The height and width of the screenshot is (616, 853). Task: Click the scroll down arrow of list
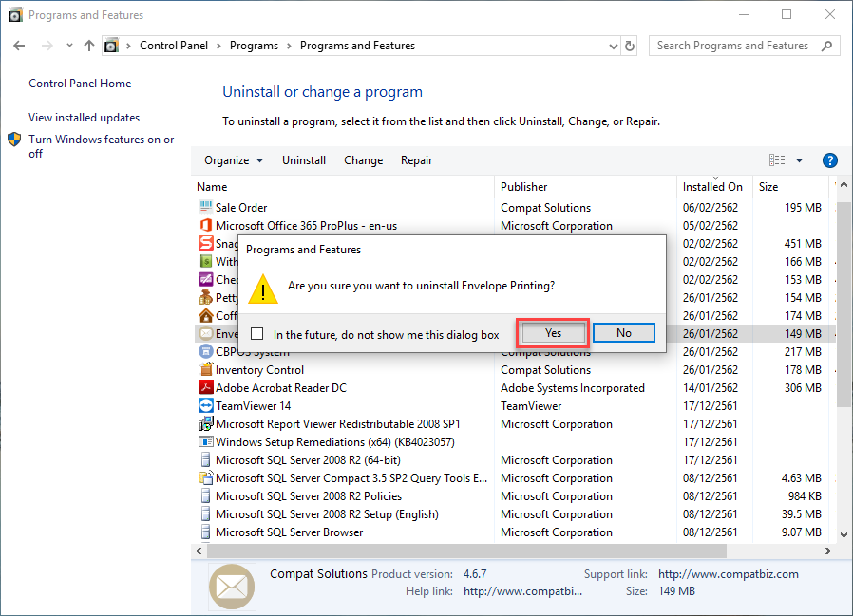844,534
